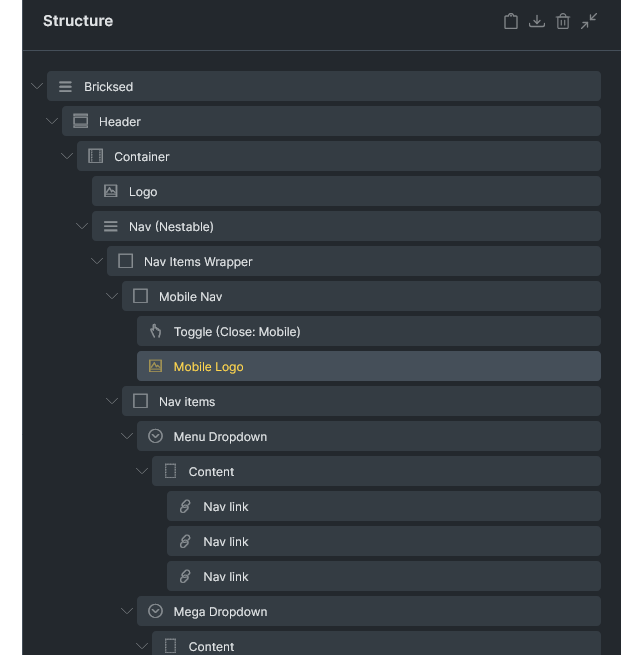Viewport: 621px width, 655px height.
Task: Click the collapse-all arrows icon
Action: click(x=589, y=21)
